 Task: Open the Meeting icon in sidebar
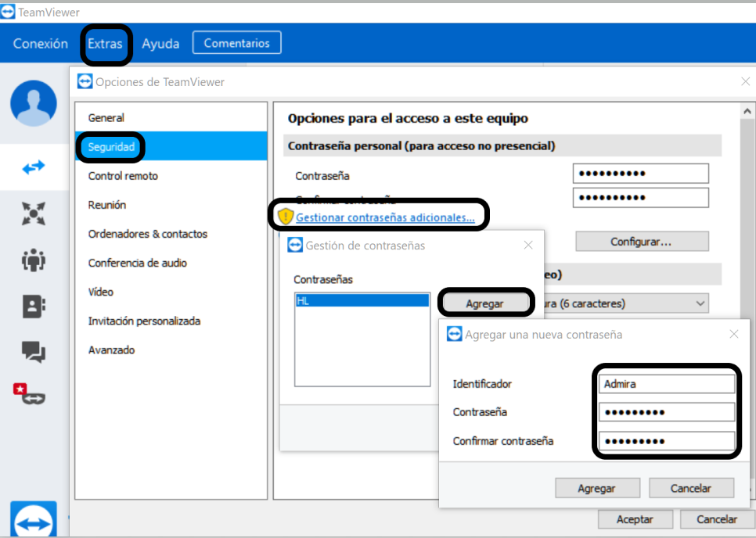click(x=34, y=213)
